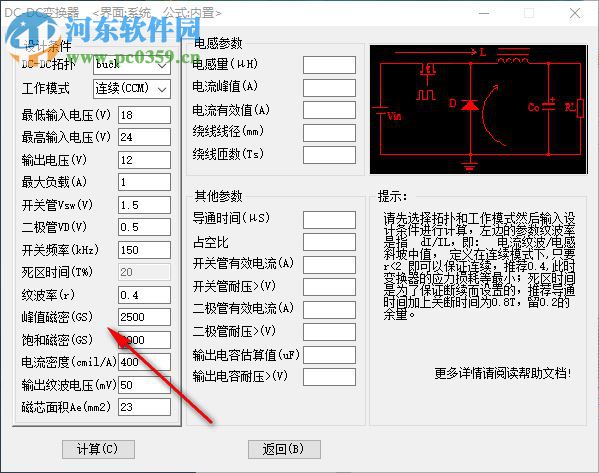The height and width of the screenshot is (473, 599).
Task: Click the 纹波率(r) input field
Action: (x=144, y=295)
